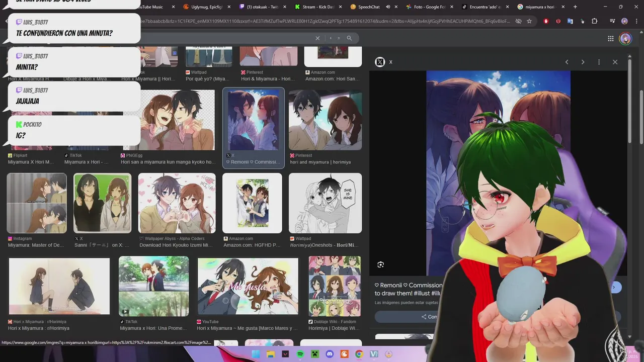Open the YouTube Me gusta image result
The width and height of the screenshot is (644, 362).
click(248, 286)
